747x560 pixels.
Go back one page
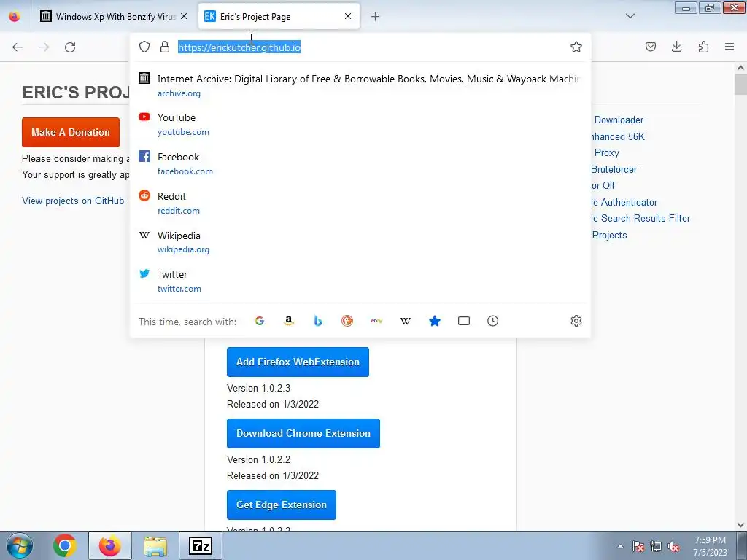pos(18,47)
